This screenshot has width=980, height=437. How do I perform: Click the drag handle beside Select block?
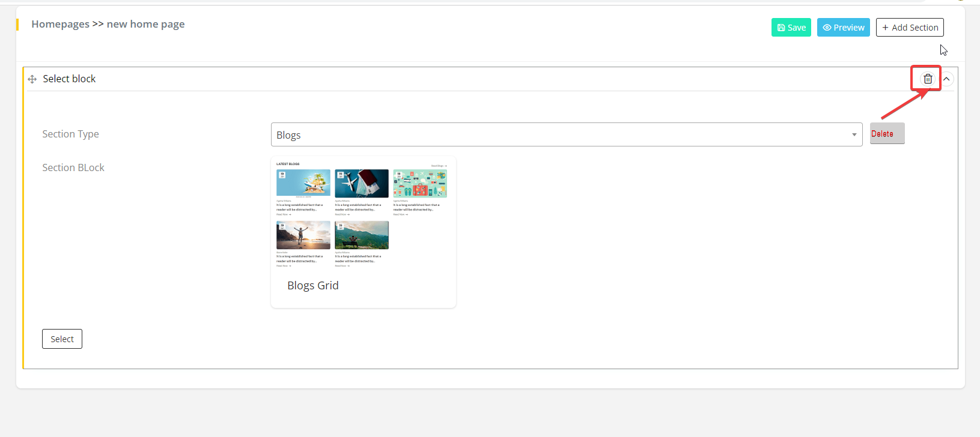point(32,79)
